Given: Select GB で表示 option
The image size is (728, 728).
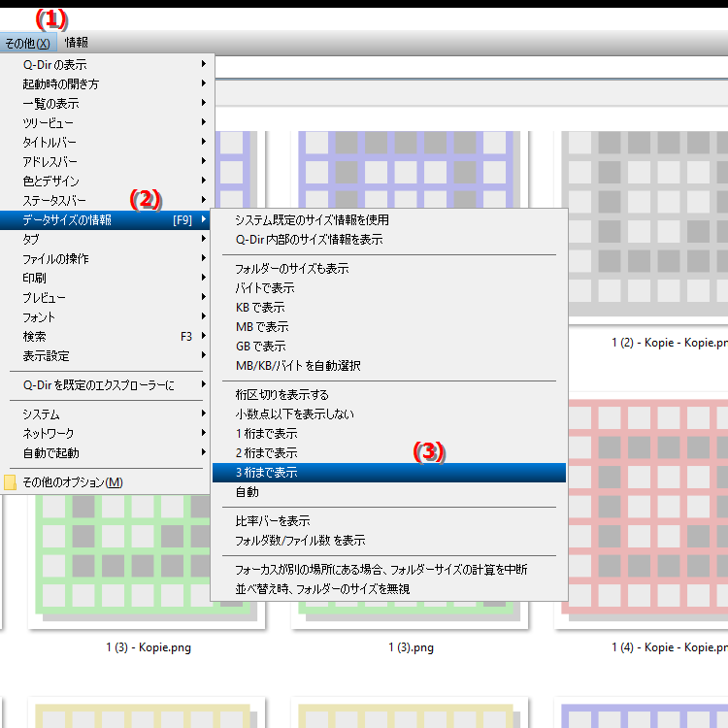Looking at the screenshot, I should click(389, 347).
